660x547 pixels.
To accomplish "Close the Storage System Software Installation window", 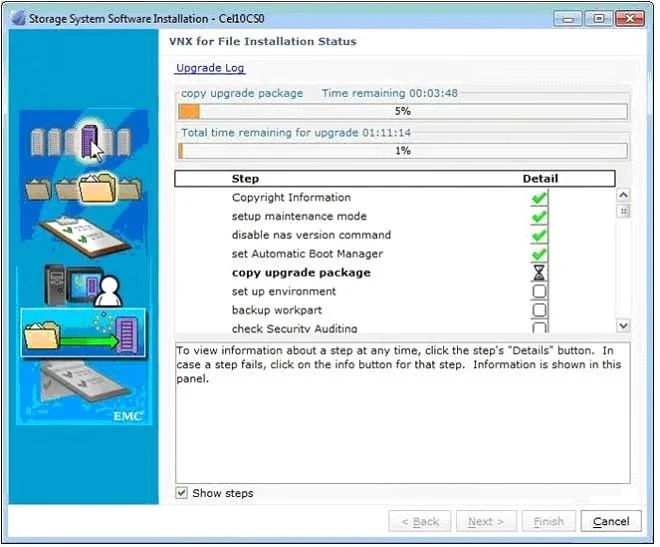I will coord(630,19).
